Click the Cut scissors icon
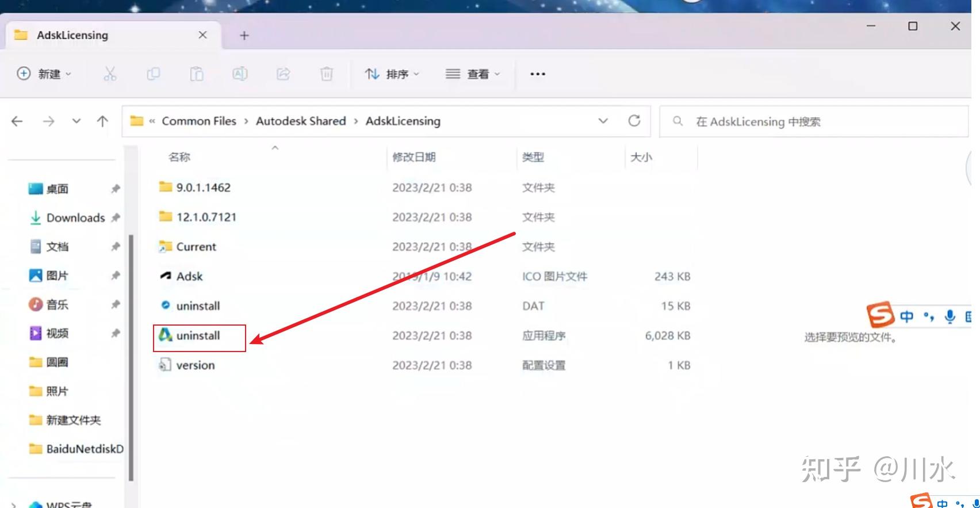The height and width of the screenshot is (508, 980). click(x=110, y=74)
